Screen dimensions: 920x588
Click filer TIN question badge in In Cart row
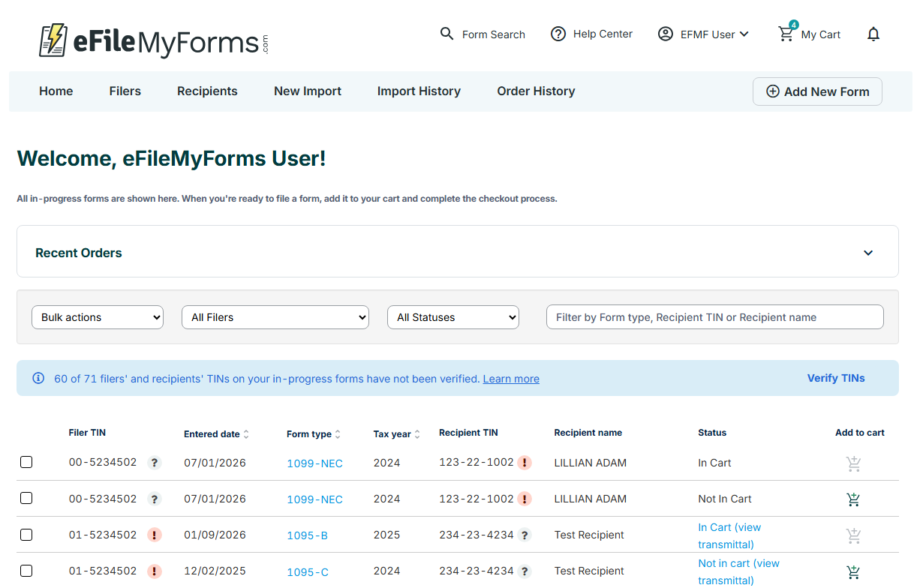(155, 463)
